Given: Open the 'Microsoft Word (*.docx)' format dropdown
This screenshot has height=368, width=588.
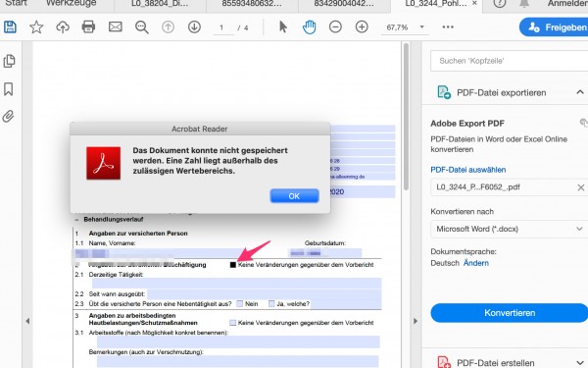Looking at the screenshot, I should click(510, 229).
